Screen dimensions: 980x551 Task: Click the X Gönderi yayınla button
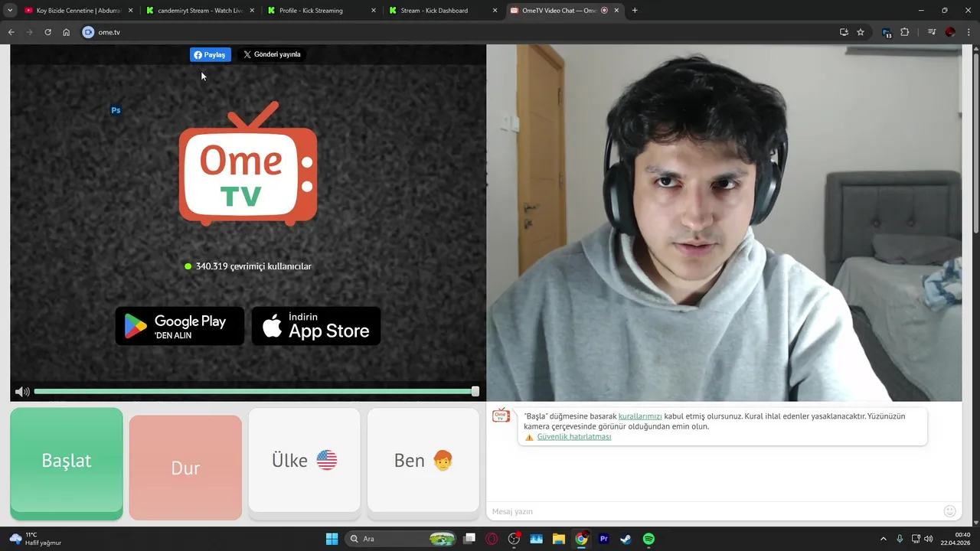272,55
